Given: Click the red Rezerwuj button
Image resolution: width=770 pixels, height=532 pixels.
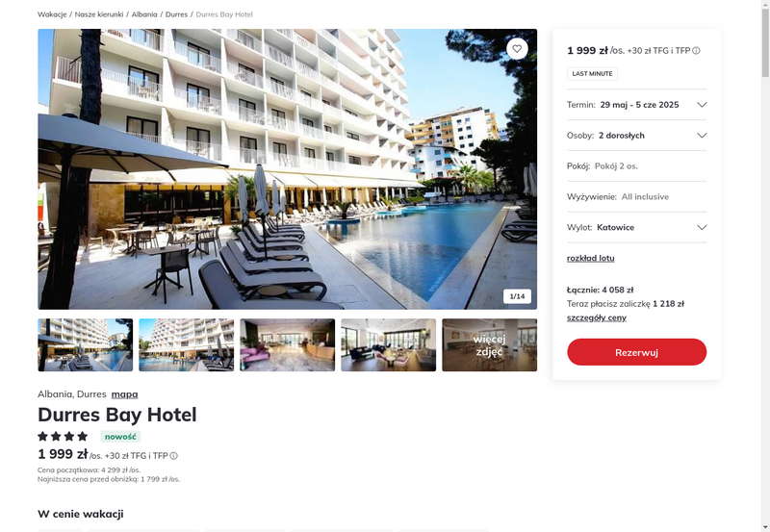Looking at the screenshot, I should click(x=636, y=352).
